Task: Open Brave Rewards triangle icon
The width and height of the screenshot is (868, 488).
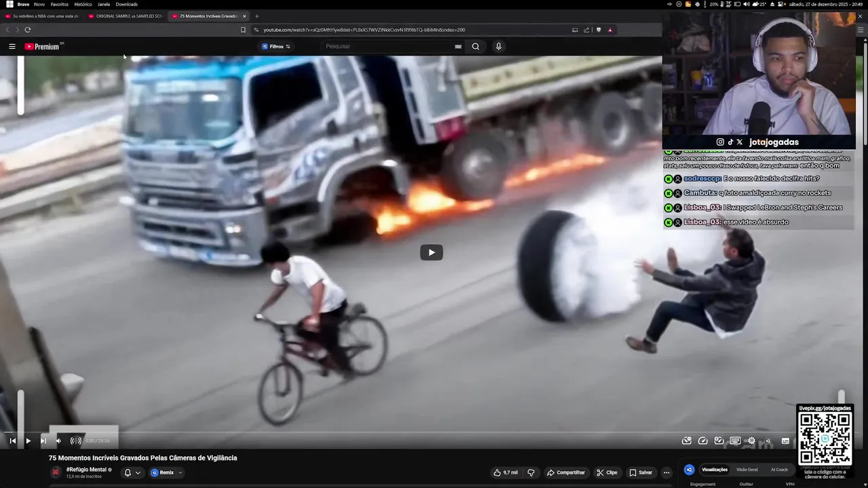Action: (610, 30)
